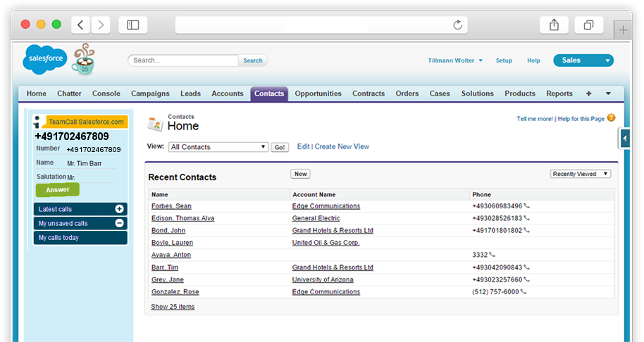Open contact Gonzalez, Rose

pos(175,291)
